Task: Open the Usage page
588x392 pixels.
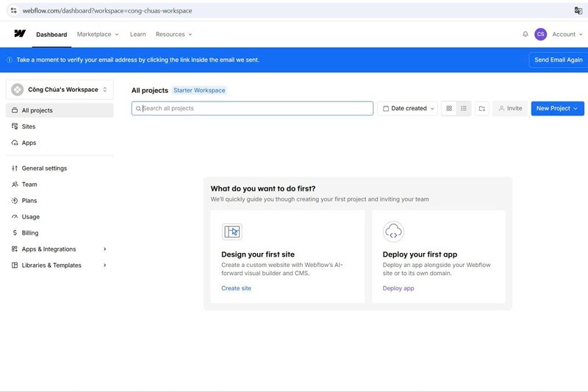Action: click(60, 216)
